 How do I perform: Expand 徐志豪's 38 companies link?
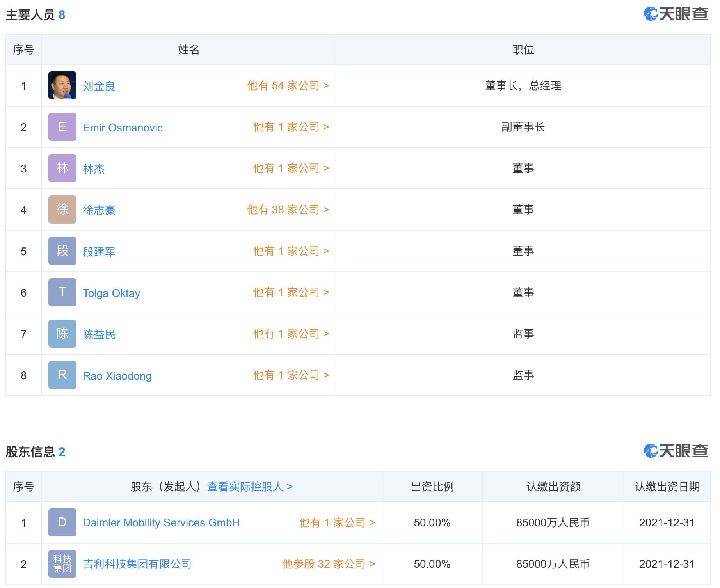point(288,210)
